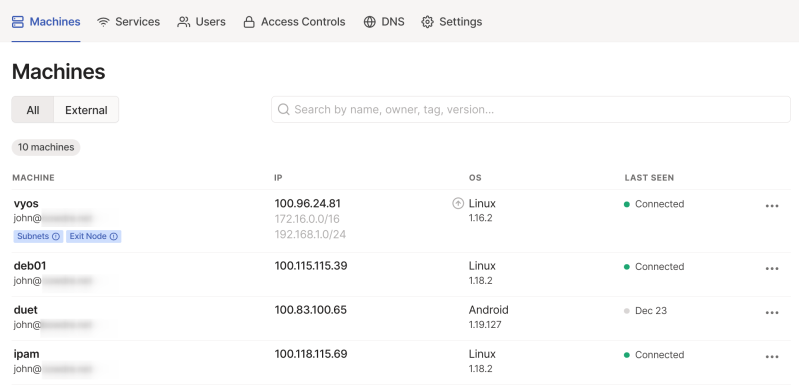Screen dimensions: 799x386
Task: Open the Machines tab
Action: click(x=46, y=22)
